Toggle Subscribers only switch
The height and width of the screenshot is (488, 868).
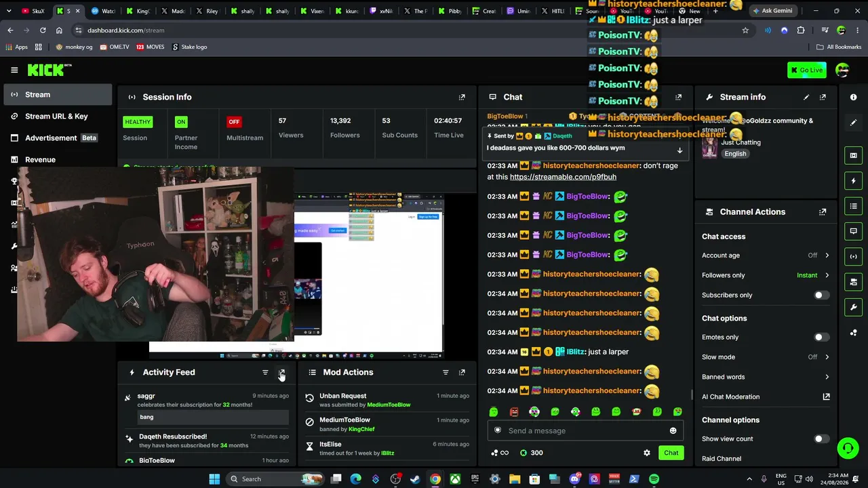[x=821, y=295]
